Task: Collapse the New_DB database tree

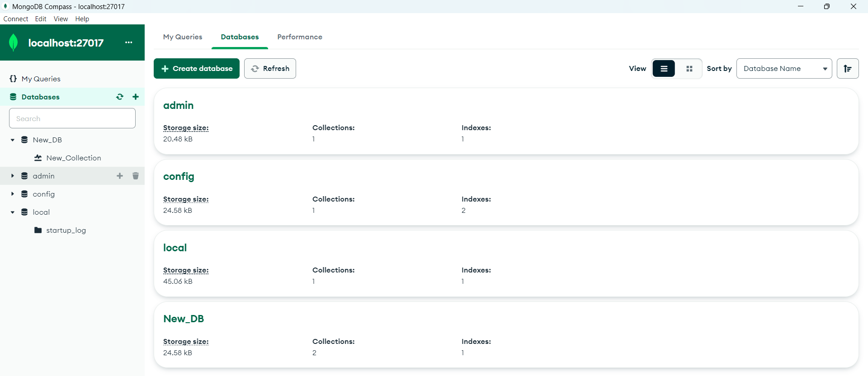Action: pos(13,140)
